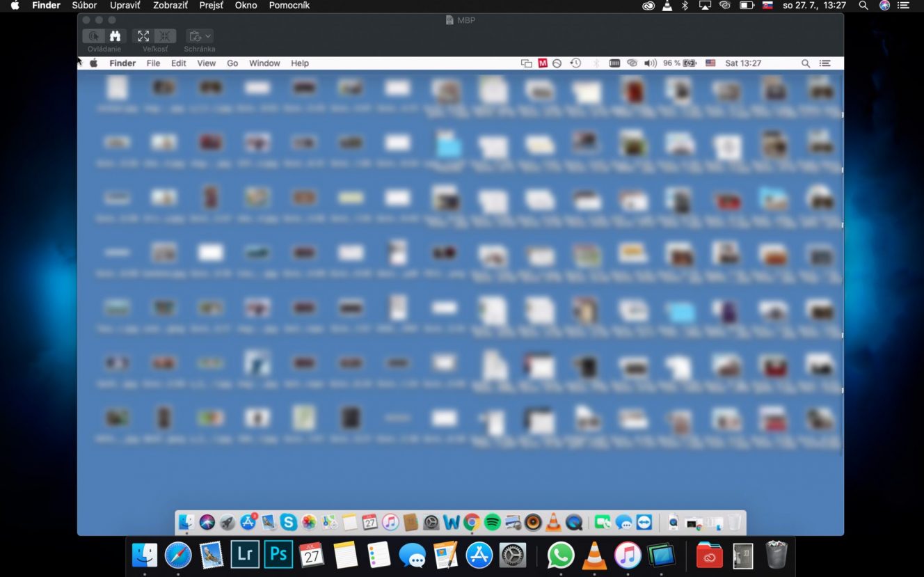This screenshot has height=577, width=924.
Task: Open Screen Sharing app in the local dock
Action: coord(661,555)
